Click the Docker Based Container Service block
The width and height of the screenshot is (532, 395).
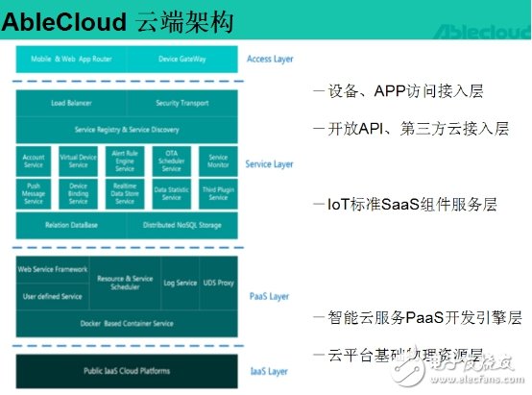point(127,324)
